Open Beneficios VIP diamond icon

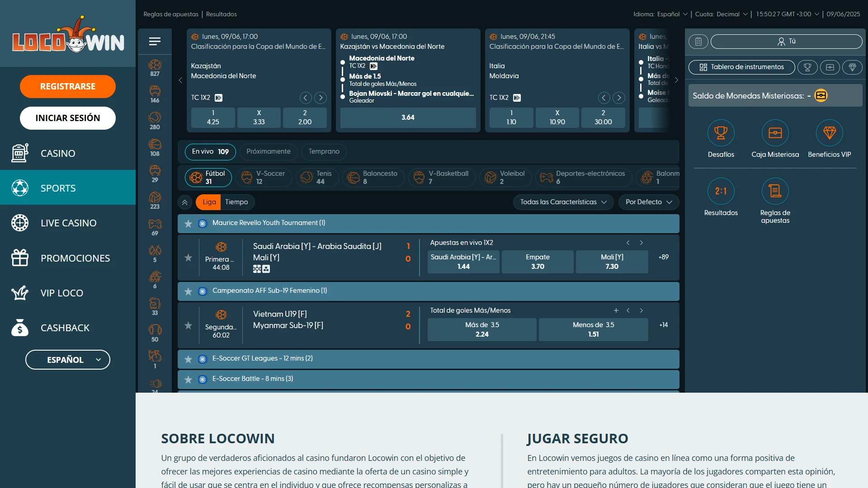(x=830, y=133)
